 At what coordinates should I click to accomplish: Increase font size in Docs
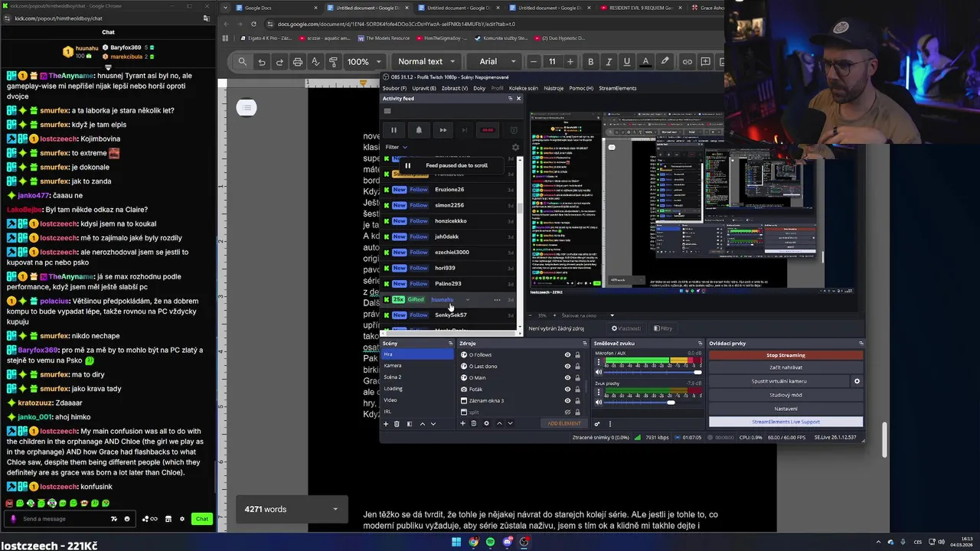tap(570, 61)
